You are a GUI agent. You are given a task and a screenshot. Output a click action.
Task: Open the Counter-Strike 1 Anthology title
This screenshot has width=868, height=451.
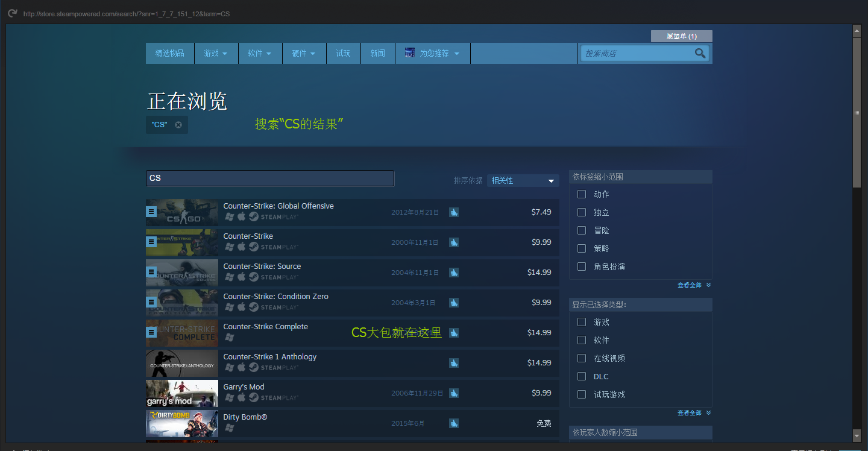click(270, 356)
